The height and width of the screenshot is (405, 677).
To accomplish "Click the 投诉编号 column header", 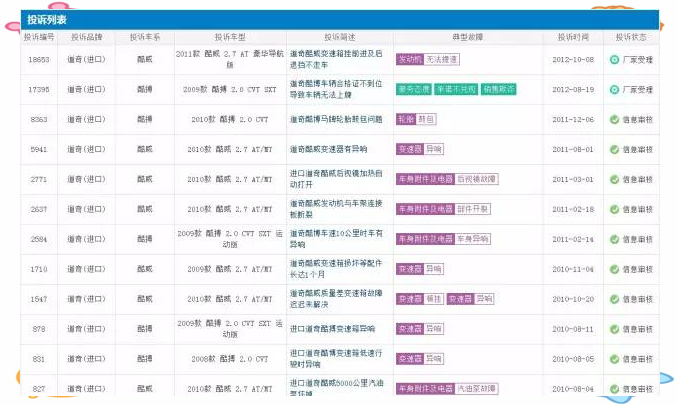I will (x=39, y=37).
